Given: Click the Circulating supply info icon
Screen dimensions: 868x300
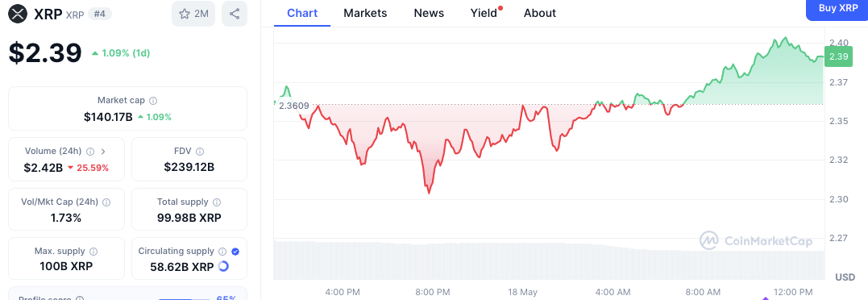Looking at the screenshot, I should click(222, 252).
